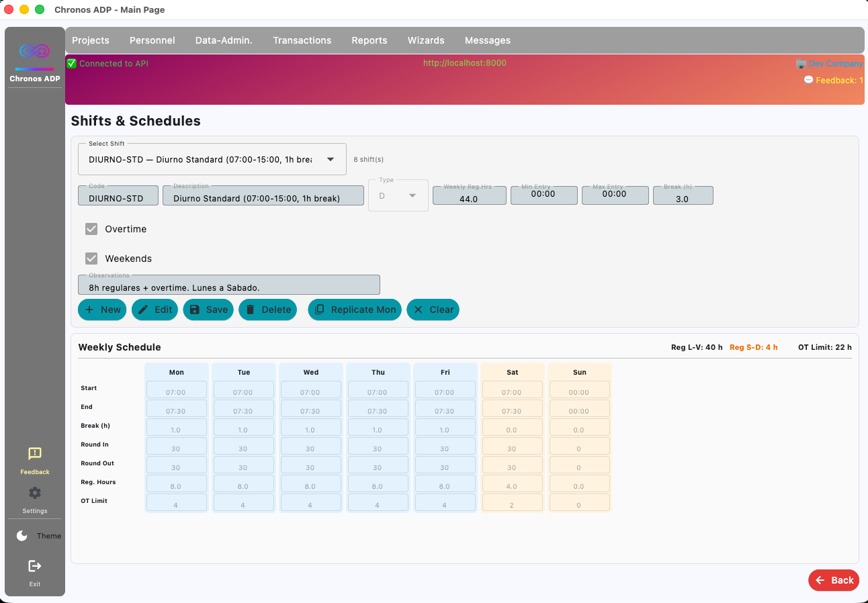
Task: Click the Min Entry time field
Action: 544,195
